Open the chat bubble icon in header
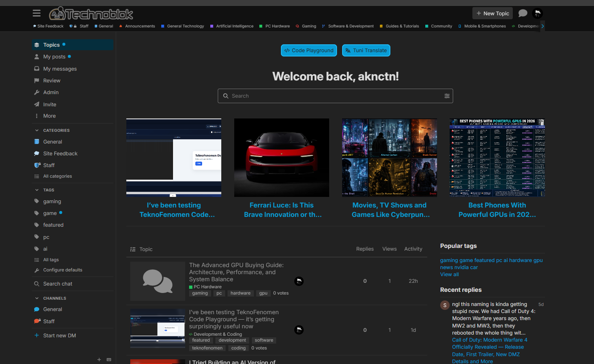Image resolution: width=594 pixels, height=364 pixels. [x=523, y=13]
